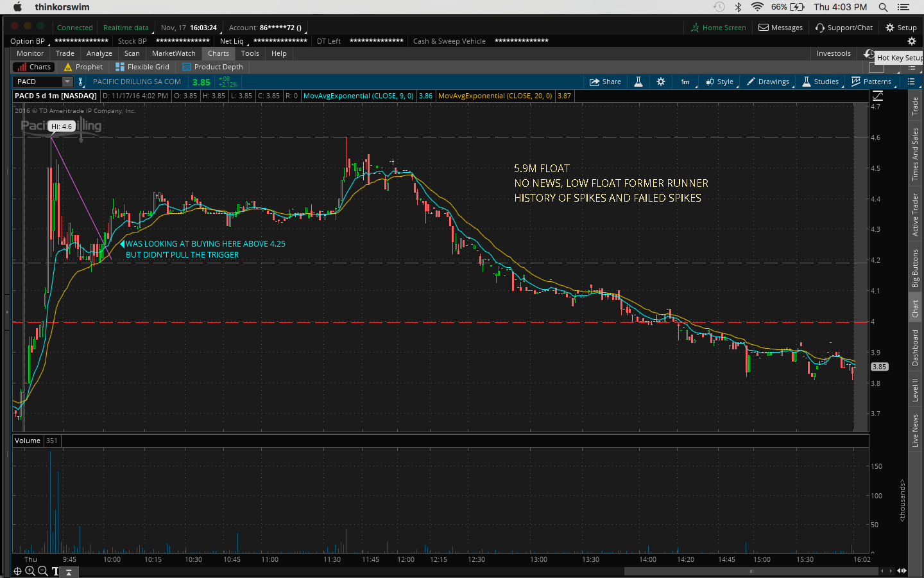The height and width of the screenshot is (578, 924).
Task: Click the flask icon next to Share
Action: pyautogui.click(x=638, y=82)
